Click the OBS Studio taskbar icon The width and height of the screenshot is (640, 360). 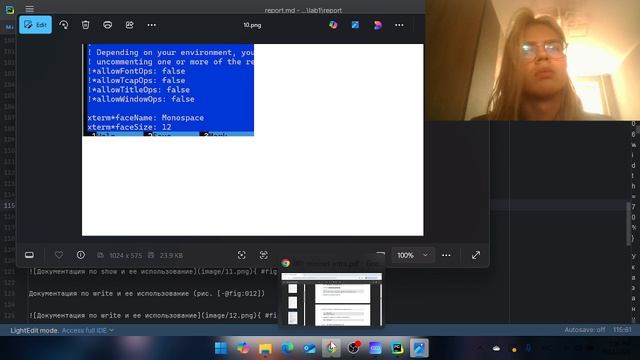tap(353, 348)
